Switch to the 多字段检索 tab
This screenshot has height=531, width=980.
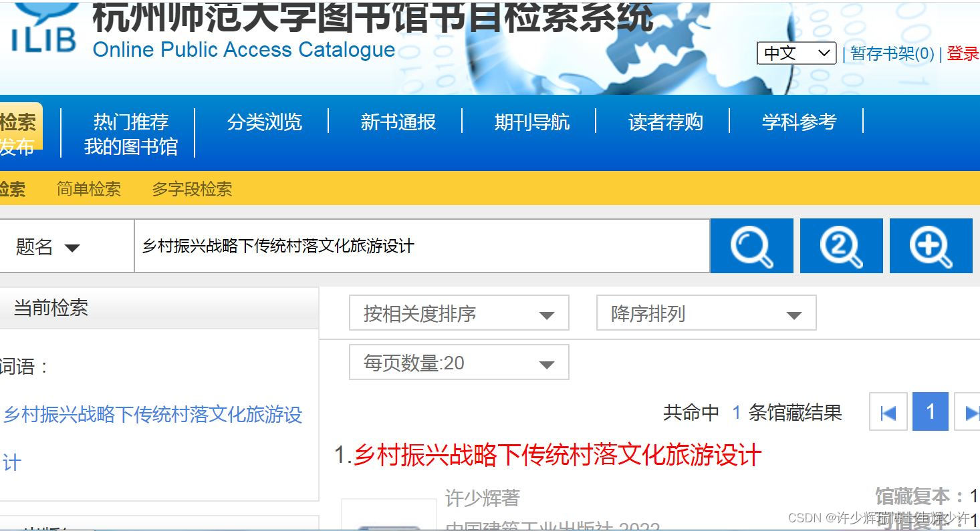click(192, 189)
